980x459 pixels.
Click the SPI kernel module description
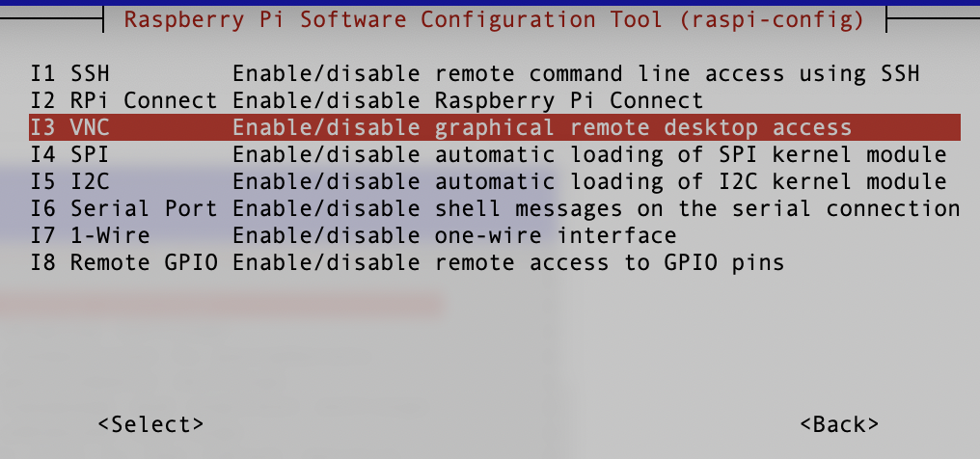click(590, 154)
